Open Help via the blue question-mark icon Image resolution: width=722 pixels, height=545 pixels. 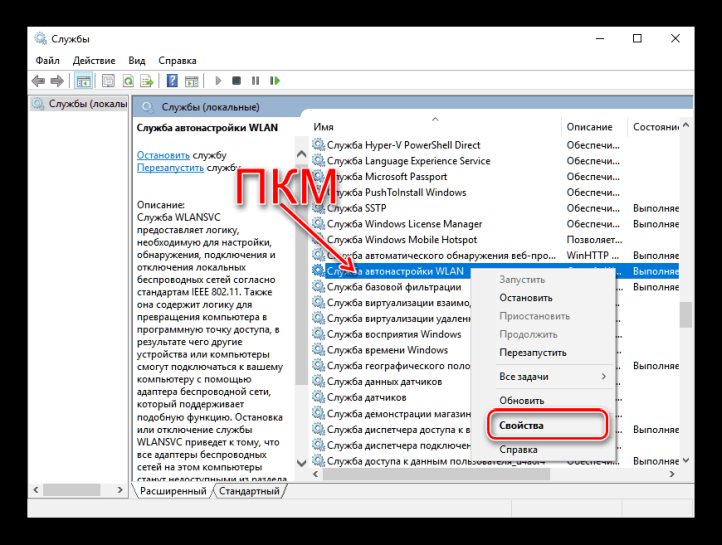(x=172, y=81)
